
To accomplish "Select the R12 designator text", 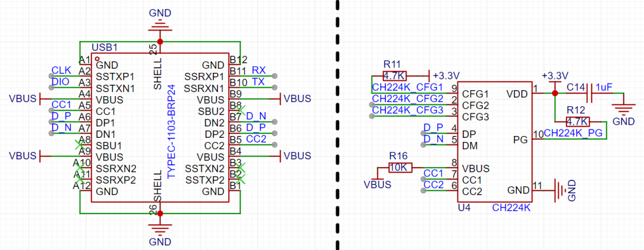I will click(x=575, y=110).
